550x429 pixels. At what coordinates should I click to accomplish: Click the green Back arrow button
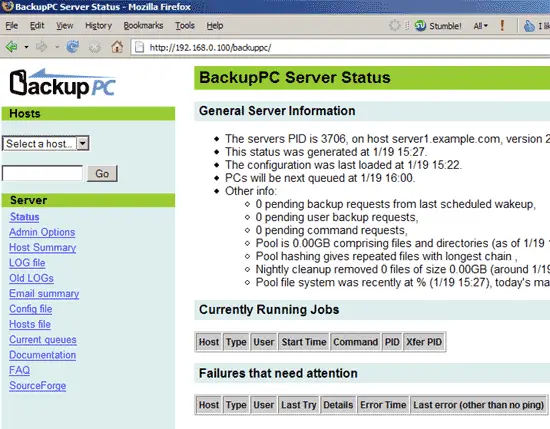(x=12, y=47)
